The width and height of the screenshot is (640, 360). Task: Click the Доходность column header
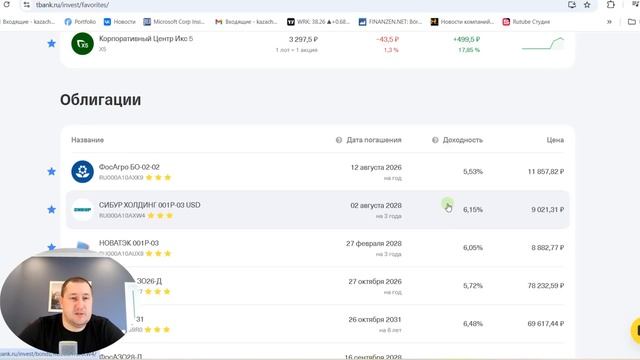coord(463,140)
